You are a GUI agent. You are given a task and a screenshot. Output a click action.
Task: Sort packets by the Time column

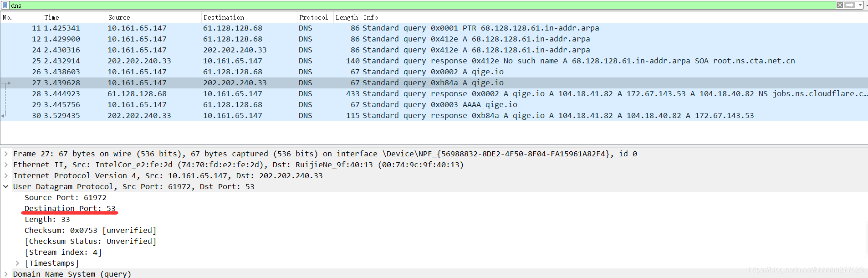pos(74,17)
